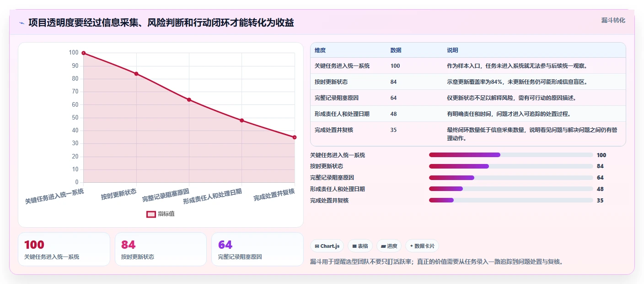
Task: Click the table 数据 cell showing 84
Action: point(394,82)
